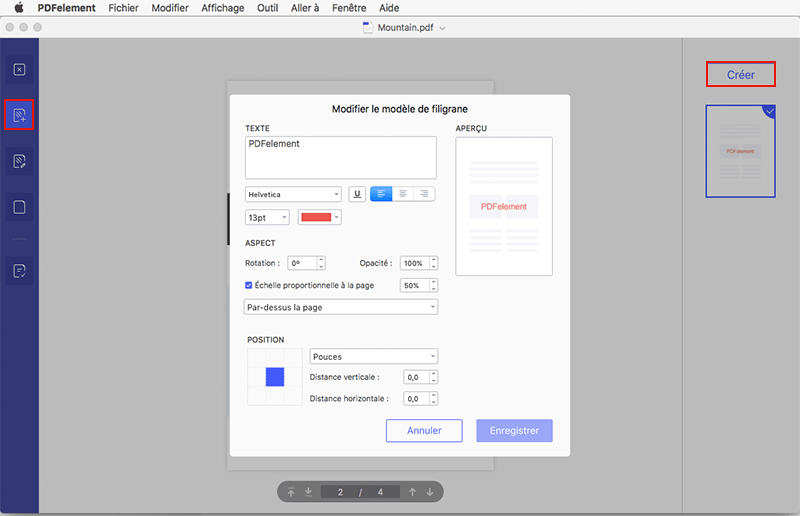This screenshot has height=516, width=800.
Task: Go to previous page with up arrow
Action: [x=412, y=492]
